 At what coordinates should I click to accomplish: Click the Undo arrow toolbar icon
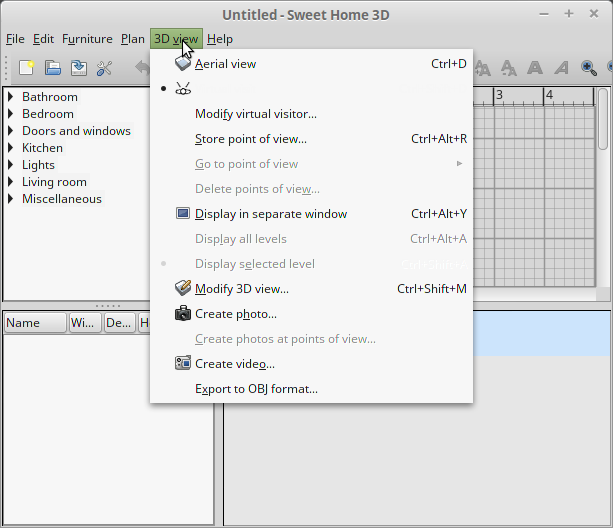(142, 68)
